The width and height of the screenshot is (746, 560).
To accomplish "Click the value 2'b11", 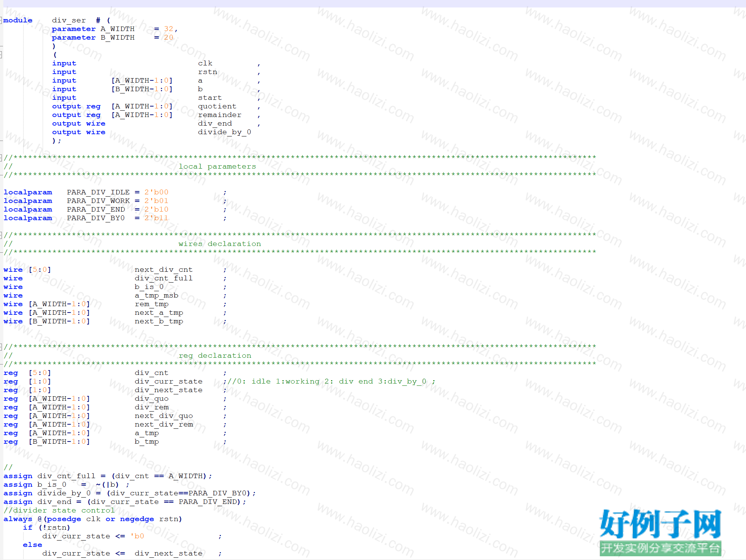I will (156, 218).
